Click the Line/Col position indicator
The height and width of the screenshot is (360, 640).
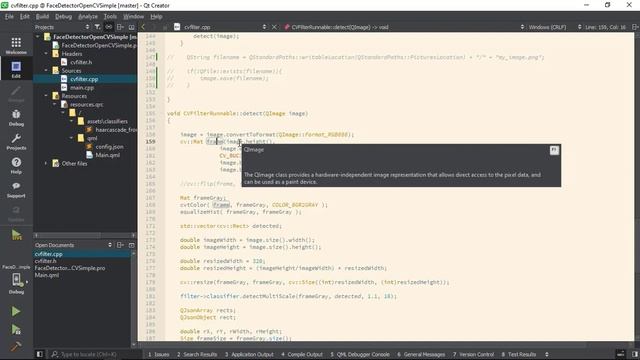point(605,27)
